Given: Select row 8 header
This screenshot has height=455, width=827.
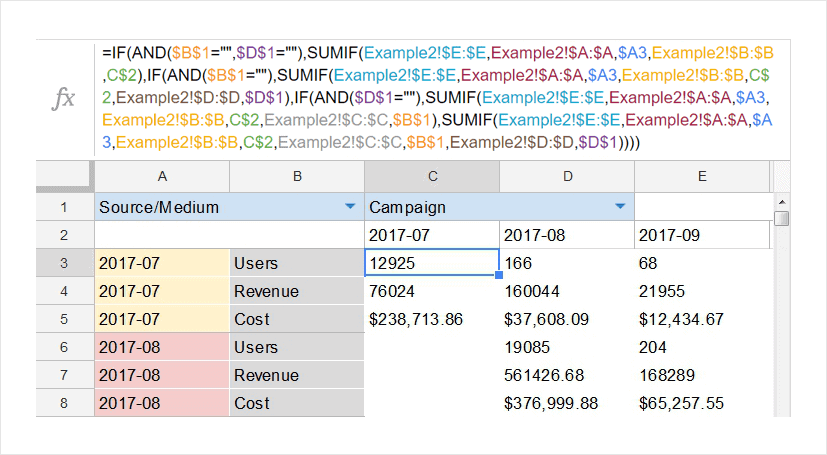Looking at the screenshot, I should point(65,403).
